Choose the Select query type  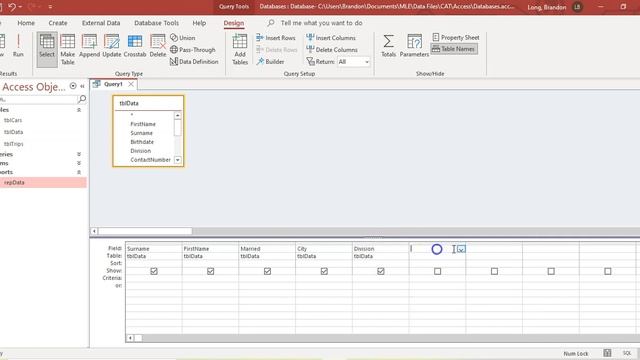click(x=47, y=49)
